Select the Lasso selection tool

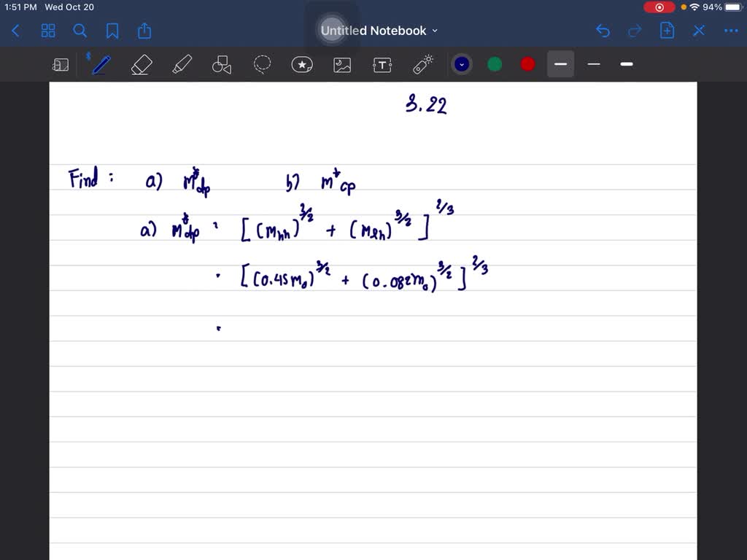(262, 65)
